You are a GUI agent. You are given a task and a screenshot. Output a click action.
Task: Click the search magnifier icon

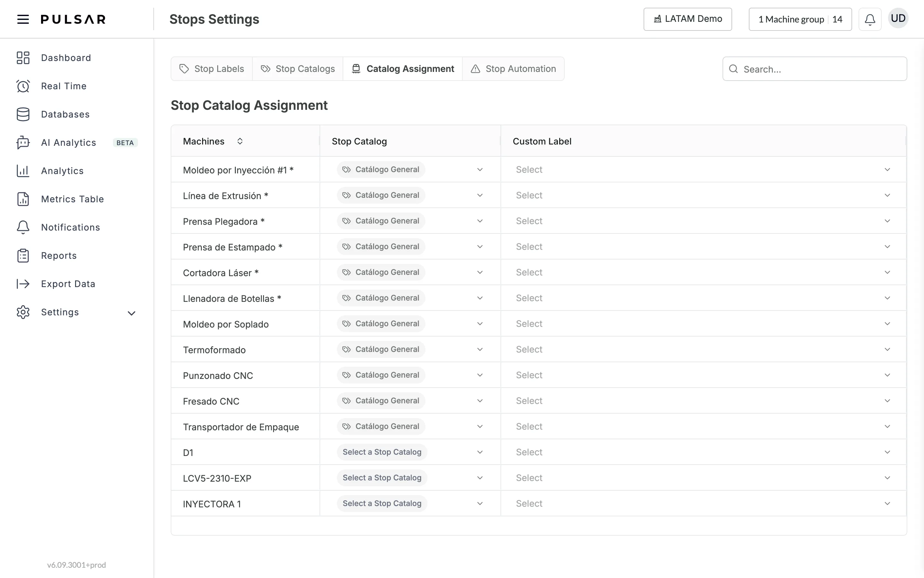pyautogui.click(x=733, y=69)
